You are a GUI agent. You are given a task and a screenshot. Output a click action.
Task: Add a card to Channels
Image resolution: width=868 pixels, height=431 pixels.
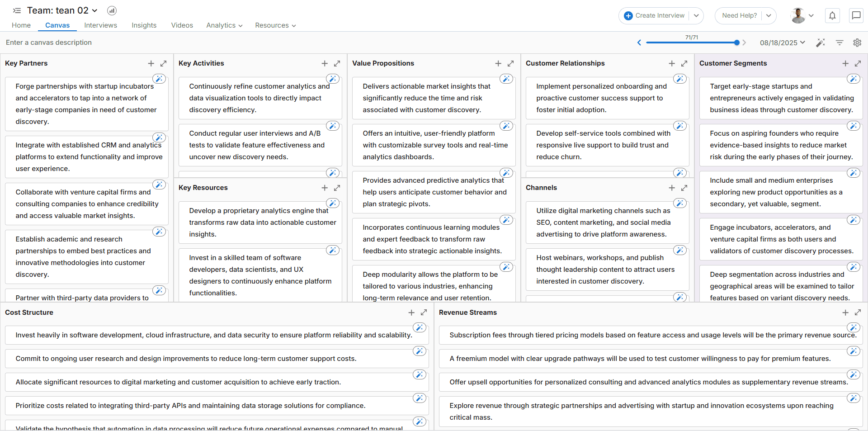672,188
